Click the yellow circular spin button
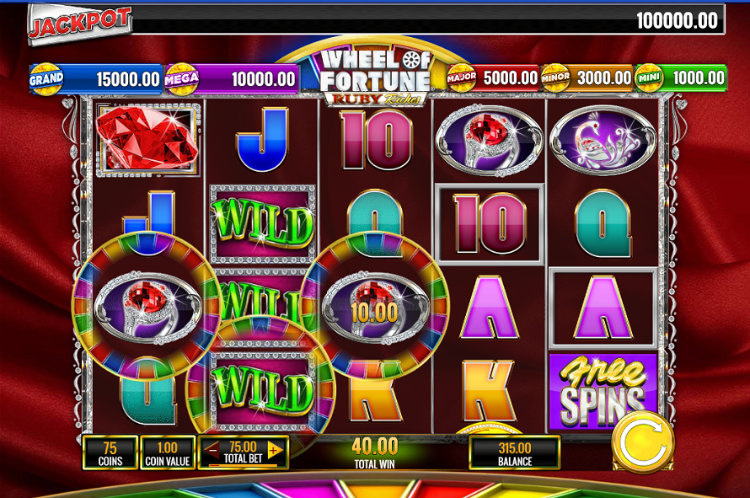Screen dimensions: 750x498 click(x=642, y=442)
